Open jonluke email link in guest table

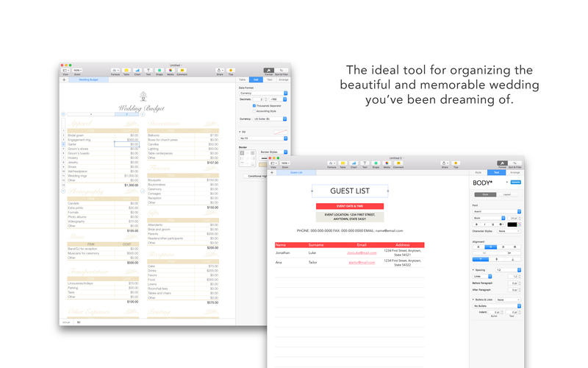pos(362,252)
